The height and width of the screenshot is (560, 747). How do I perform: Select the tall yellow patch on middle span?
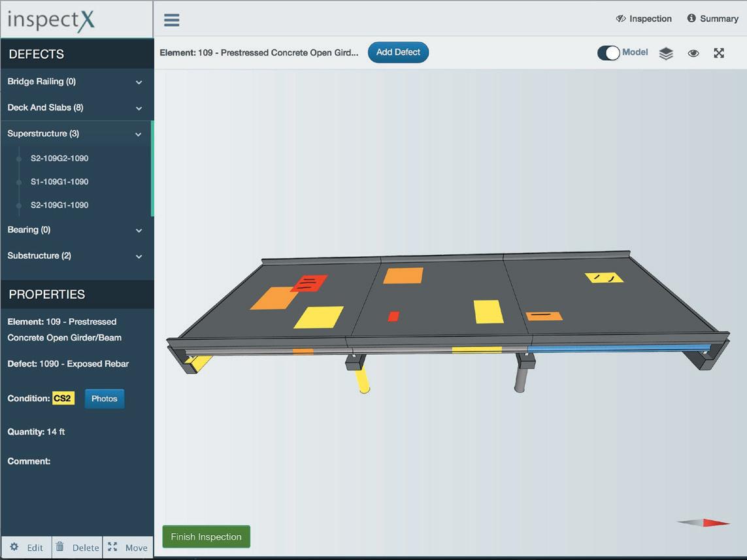pos(489,312)
